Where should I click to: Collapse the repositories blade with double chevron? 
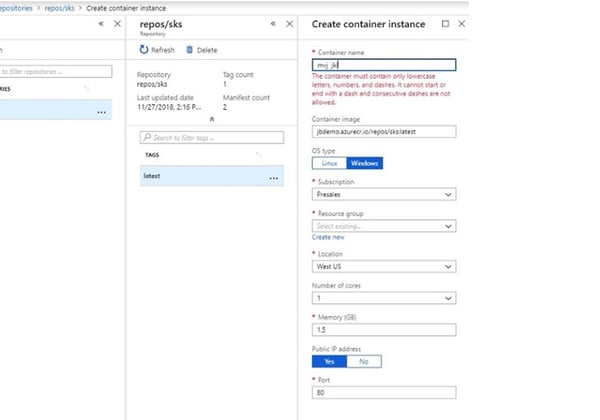coord(101,24)
